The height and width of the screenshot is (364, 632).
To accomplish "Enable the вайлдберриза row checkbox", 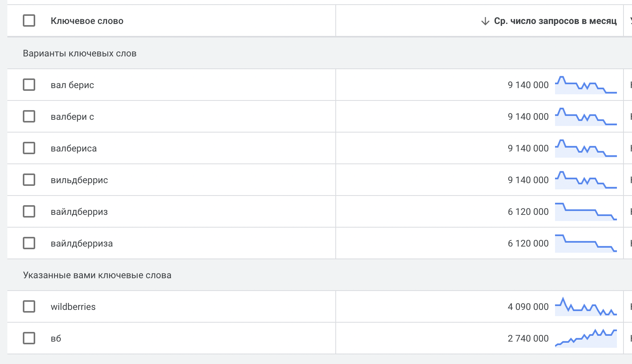I will [29, 243].
